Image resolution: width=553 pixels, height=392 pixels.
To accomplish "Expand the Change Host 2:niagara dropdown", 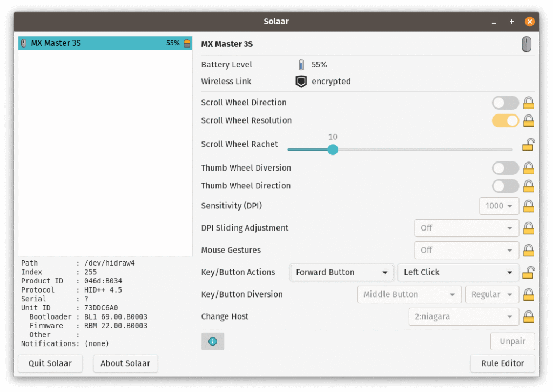I will pyautogui.click(x=463, y=316).
